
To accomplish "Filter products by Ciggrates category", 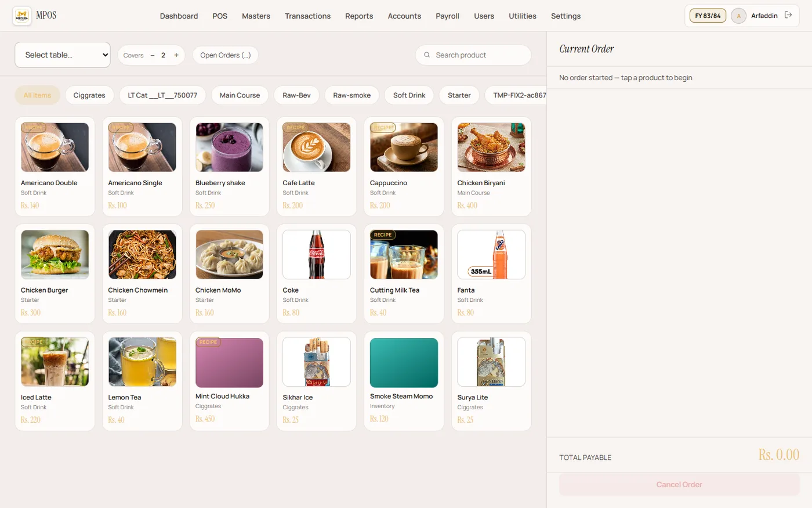I will (x=89, y=95).
